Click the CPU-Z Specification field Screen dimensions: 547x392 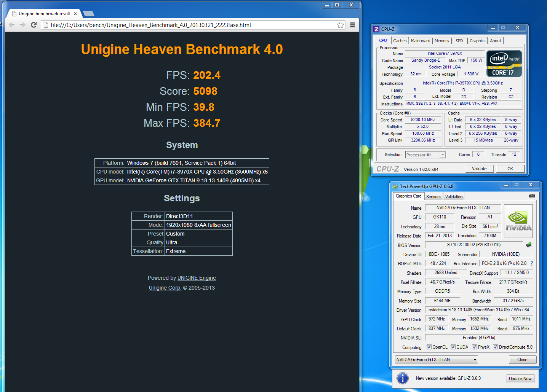pos(462,83)
